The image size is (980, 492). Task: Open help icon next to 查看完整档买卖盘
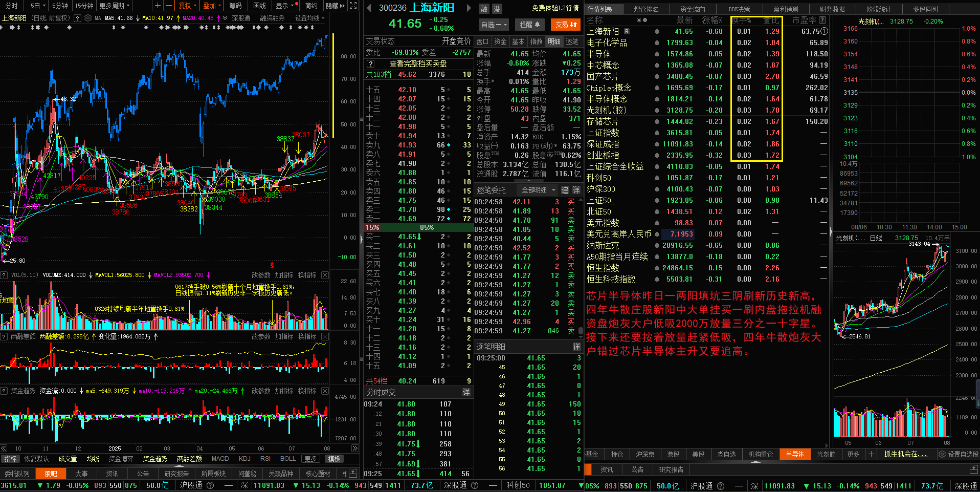[x=371, y=64]
